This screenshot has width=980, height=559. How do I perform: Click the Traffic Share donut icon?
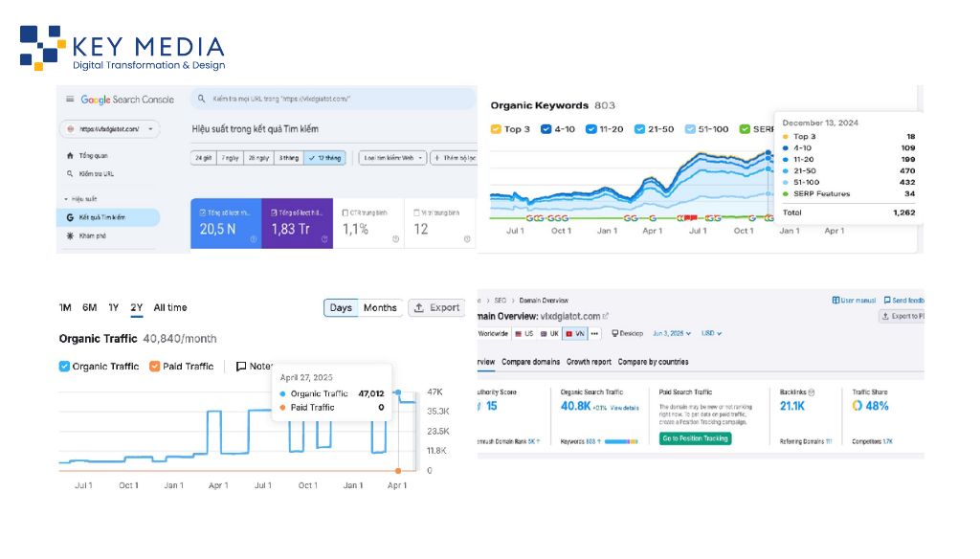point(857,406)
